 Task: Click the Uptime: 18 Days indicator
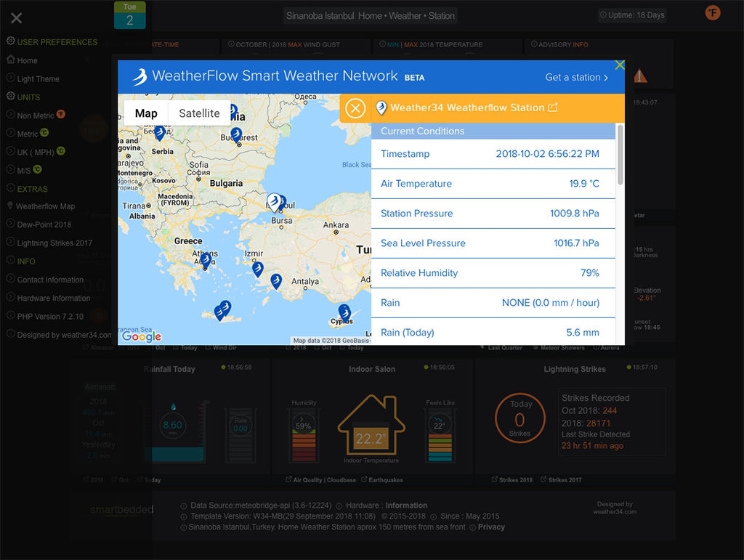point(632,15)
